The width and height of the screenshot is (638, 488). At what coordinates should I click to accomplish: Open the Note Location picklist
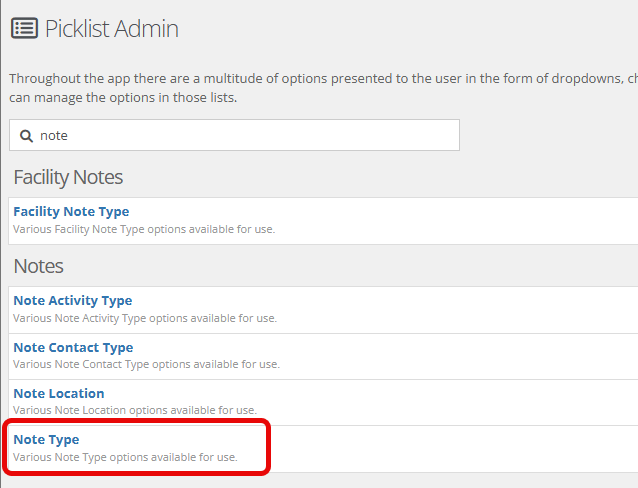58,393
